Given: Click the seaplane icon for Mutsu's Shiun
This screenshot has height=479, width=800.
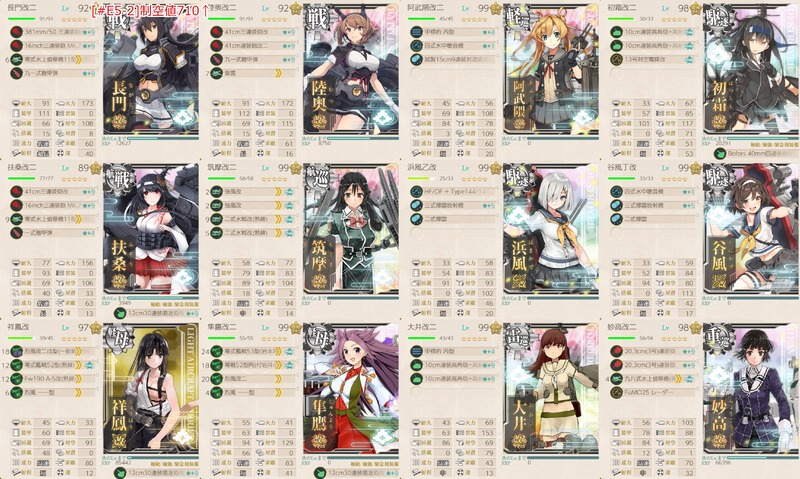Looking at the screenshot, I should (216, 73).
